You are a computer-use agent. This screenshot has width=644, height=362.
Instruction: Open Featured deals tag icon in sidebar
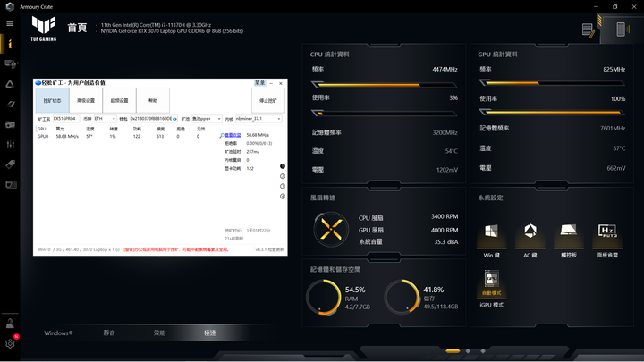pos(10,164)
